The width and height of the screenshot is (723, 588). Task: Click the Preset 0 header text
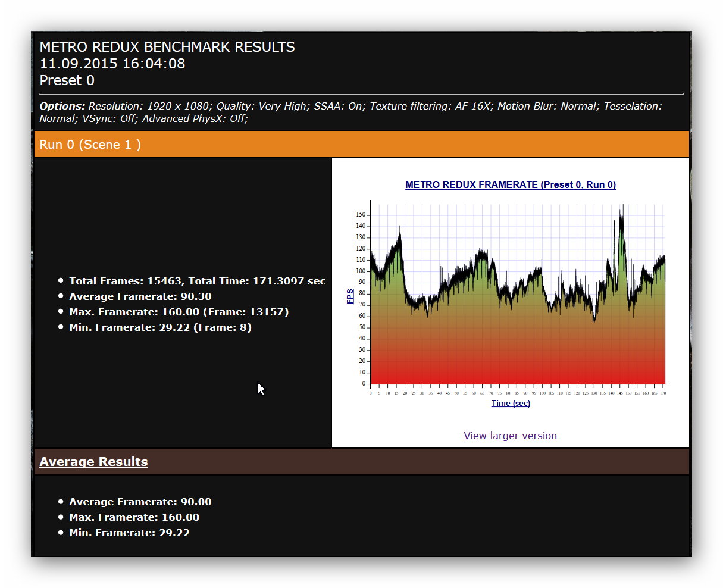click(x=67, y=80)
